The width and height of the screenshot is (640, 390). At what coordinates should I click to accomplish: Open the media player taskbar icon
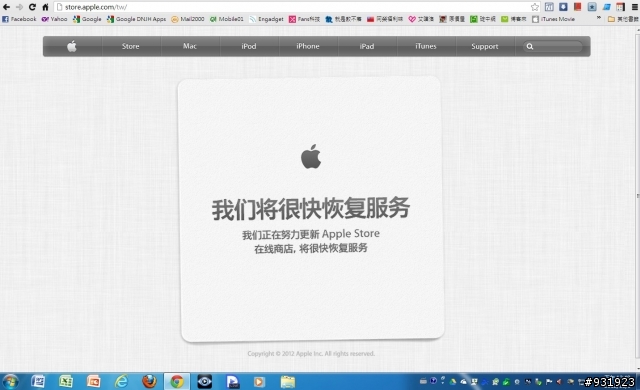259,381
